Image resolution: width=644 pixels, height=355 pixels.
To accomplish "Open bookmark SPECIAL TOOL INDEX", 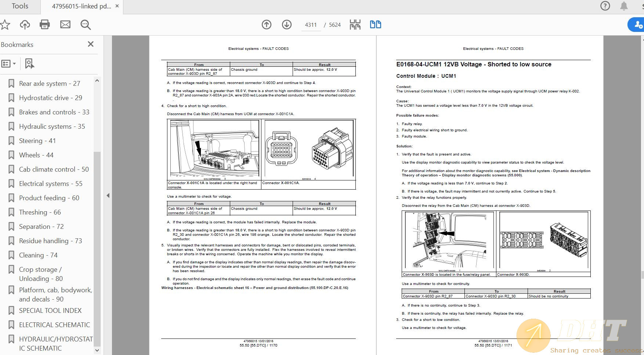I will pyautogui.click(x=50, y=311).
